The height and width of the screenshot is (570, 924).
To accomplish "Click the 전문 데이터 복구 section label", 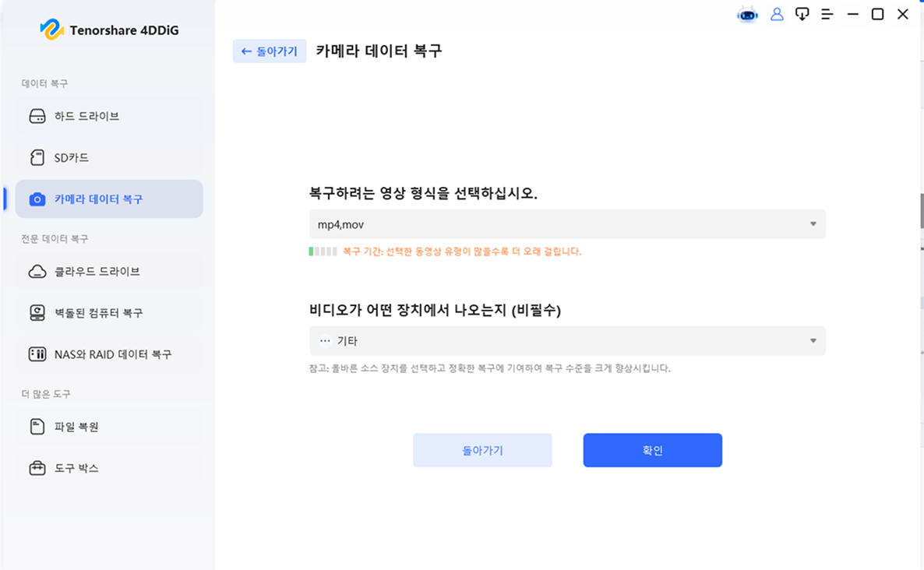I will tap(55, 238).
